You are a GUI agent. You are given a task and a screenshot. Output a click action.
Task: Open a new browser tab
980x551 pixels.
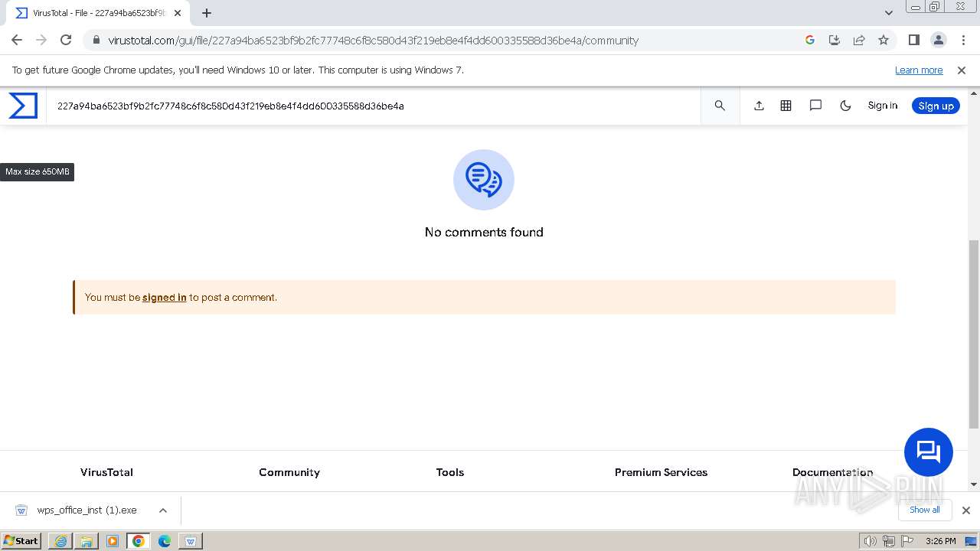click(x=206, y=13)
